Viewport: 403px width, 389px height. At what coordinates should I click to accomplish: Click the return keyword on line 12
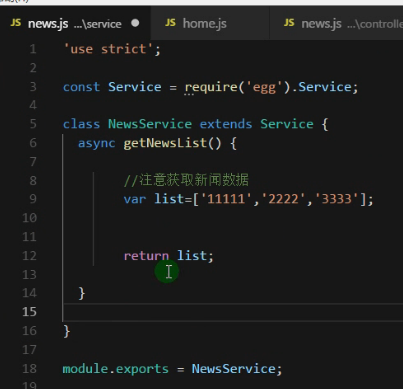(x=146, y=256)
